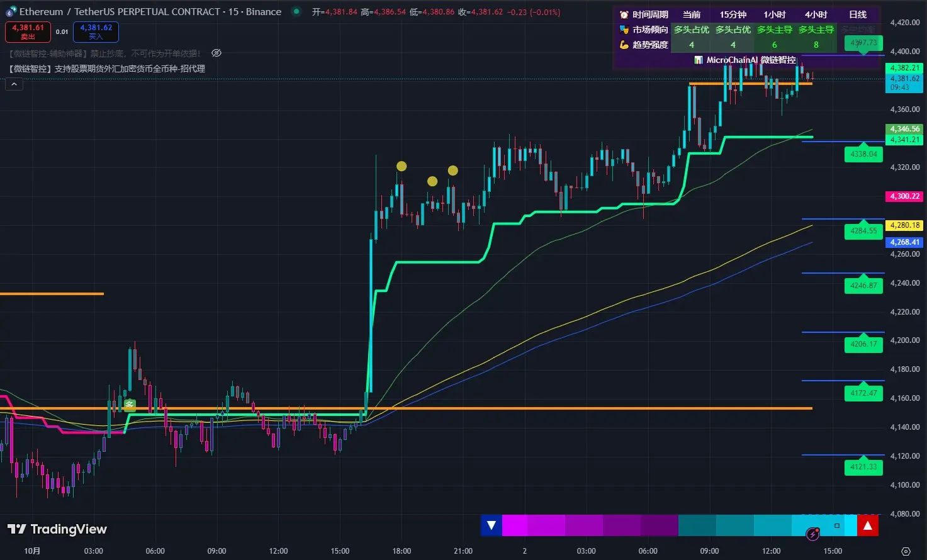Viewport: 927px width, 560px height.
Task: Click the 市场倾向 row label
Action: [650, 30]
